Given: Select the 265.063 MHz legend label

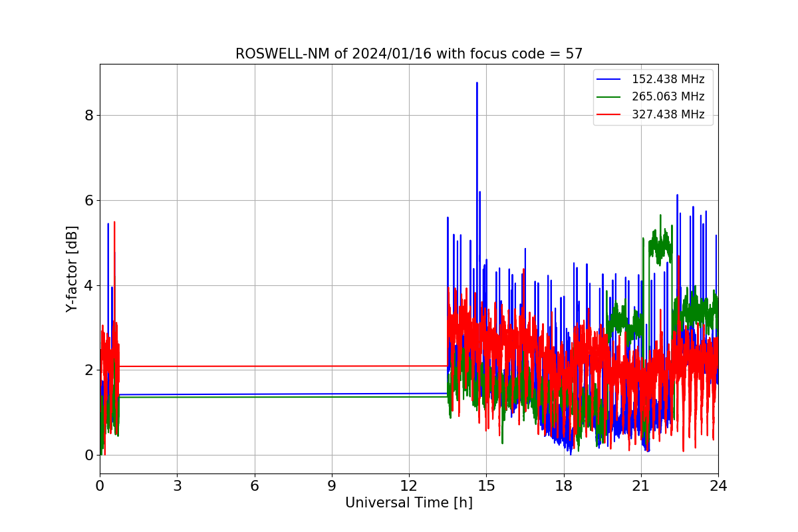Looking at the screenshot, I should [668, 96].
